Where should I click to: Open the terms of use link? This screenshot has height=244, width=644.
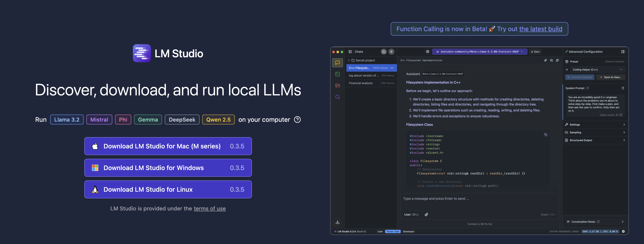pyautogui.click(x=209, y=209)
